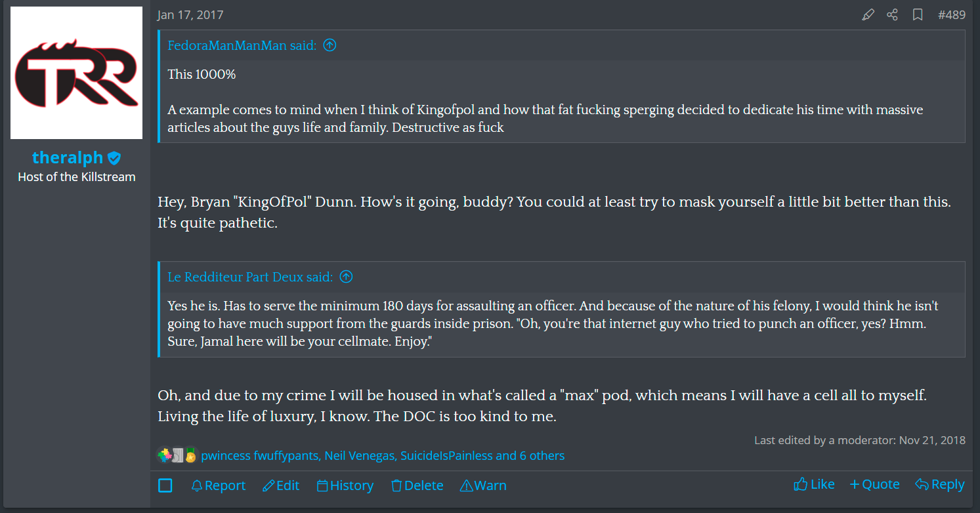Image resolution: width=980 pixels, height=513 pixels.
Task: Warn the author via the triangle icon
Action: [483, 485]
